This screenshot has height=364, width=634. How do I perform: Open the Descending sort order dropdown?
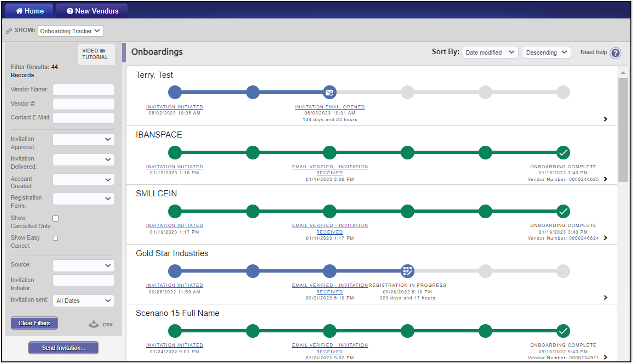(x=547, y=53)
